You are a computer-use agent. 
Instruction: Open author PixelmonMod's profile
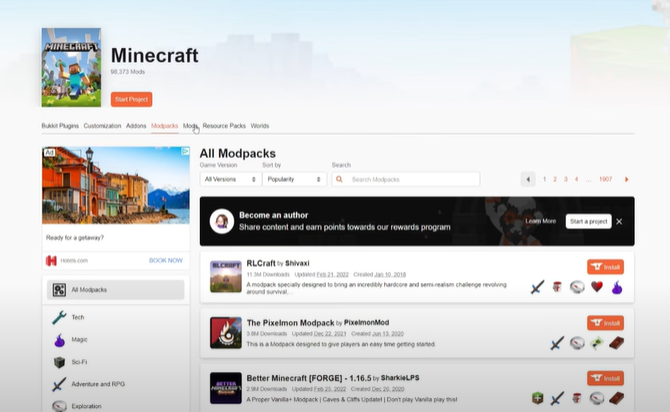[366, 323]
